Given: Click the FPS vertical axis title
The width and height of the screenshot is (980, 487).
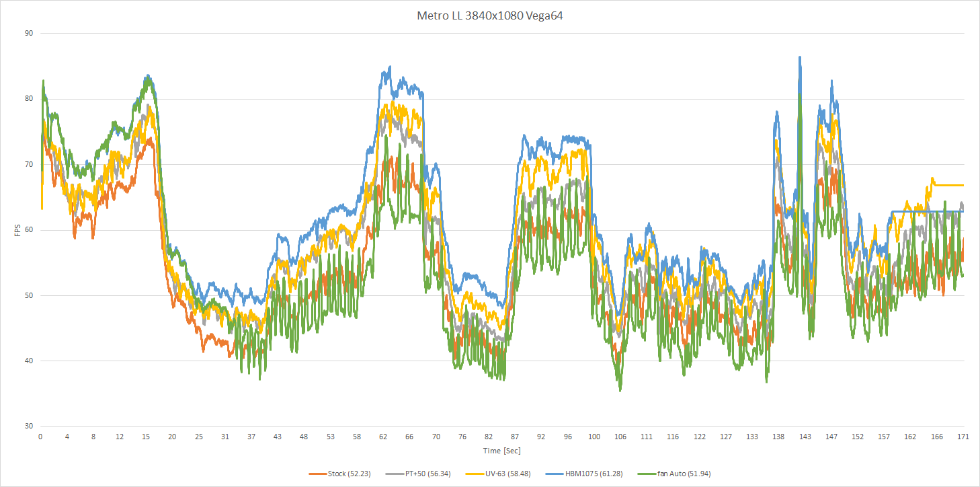Looking at the screenshot, I should click(19, 229).
